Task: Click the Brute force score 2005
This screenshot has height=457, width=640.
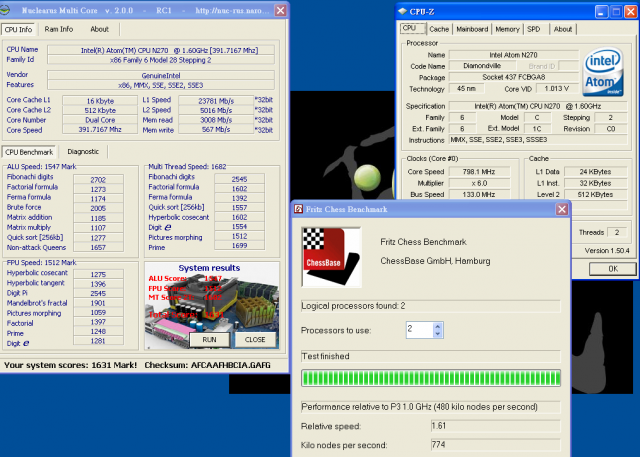Action: pos(98,208)
